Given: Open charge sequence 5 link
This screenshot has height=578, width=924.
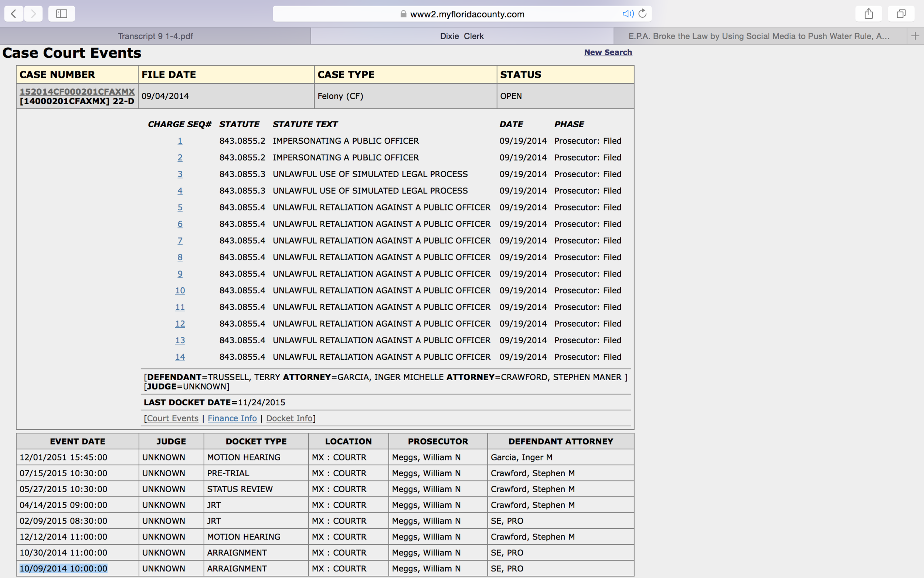Looking at the screenshot, I should 180,207.
